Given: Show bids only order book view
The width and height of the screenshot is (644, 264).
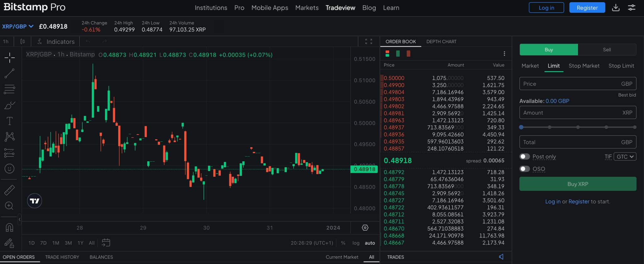Looking at the screenshot, I should coord(398,54).
